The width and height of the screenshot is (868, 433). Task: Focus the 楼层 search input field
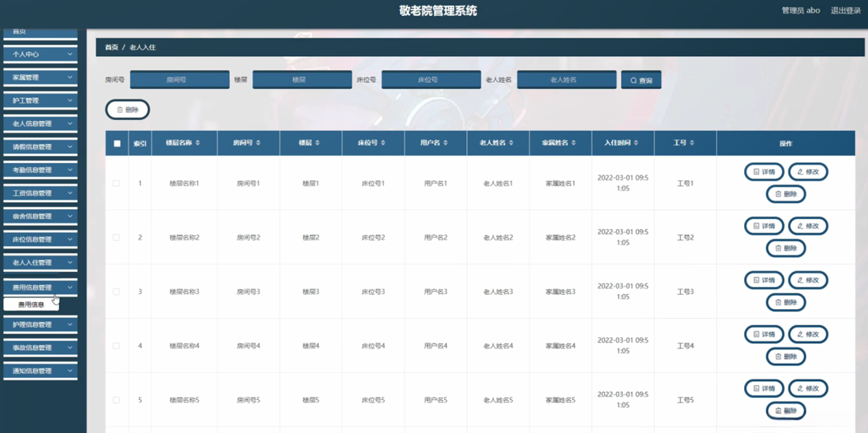302,80
